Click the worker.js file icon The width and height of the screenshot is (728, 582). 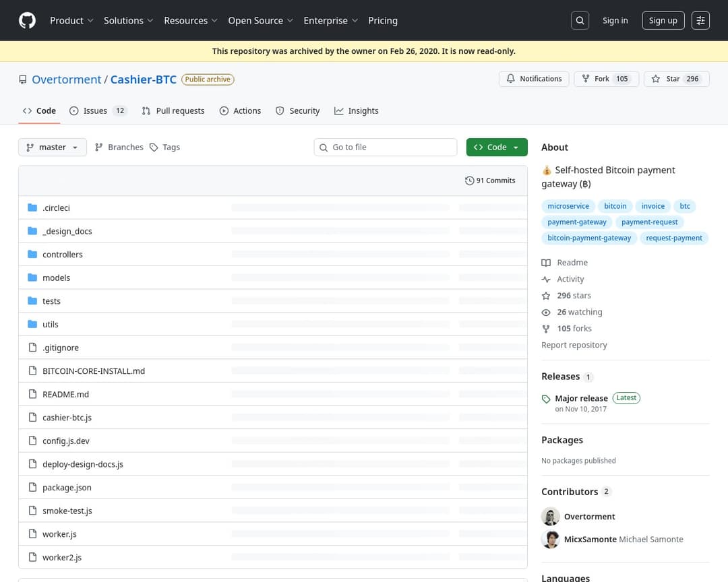tap(32, 533)
